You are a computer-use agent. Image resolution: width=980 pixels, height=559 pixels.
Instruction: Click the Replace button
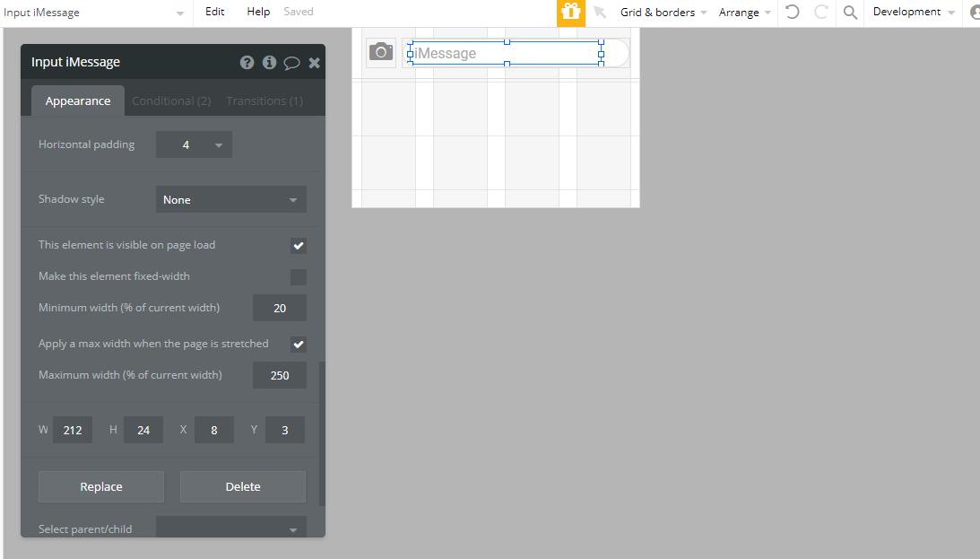(x=101, y=486)
